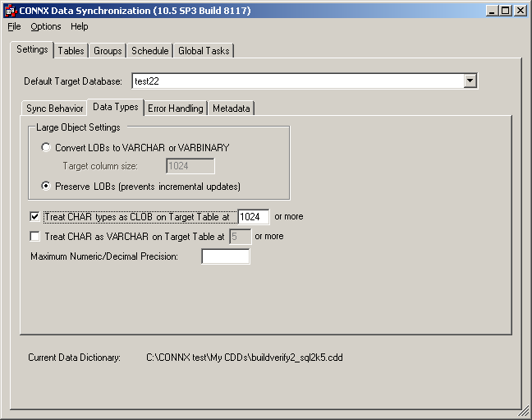Switch to the Tables tab
The width and height of the screenshot is (532, 420).
71,51
